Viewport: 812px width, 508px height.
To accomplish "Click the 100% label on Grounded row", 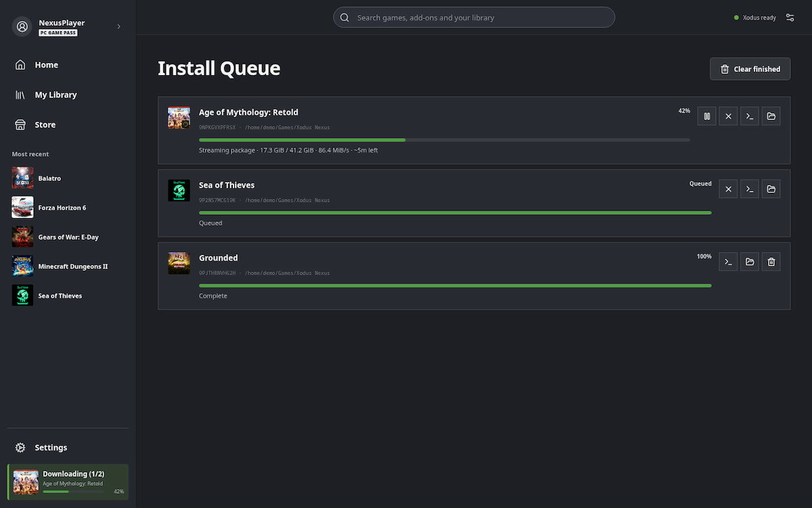I will pyautogui.click(x=704, y=257).
